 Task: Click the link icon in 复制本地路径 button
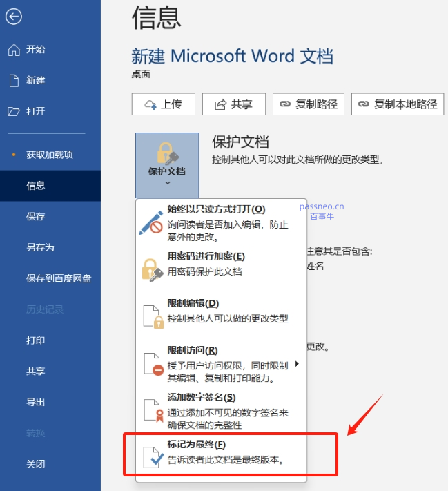364,104
